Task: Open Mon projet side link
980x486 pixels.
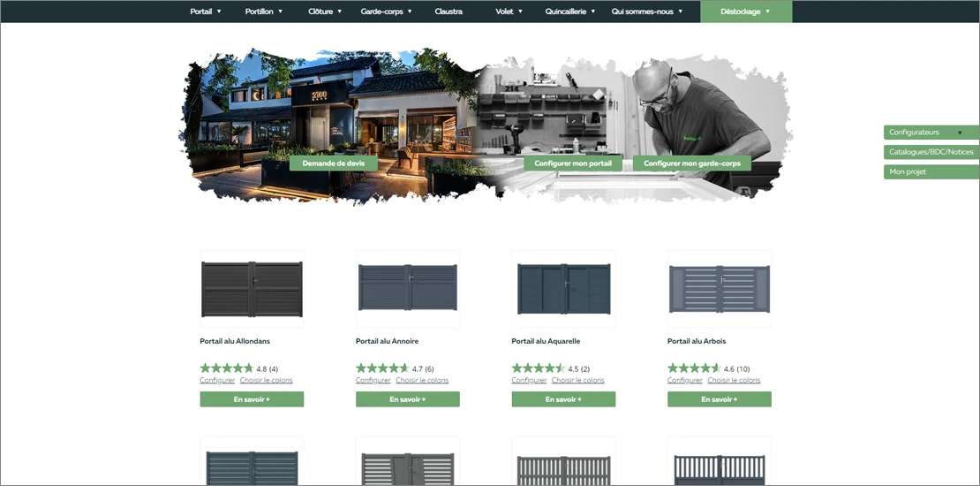Action: coord(931,171)
